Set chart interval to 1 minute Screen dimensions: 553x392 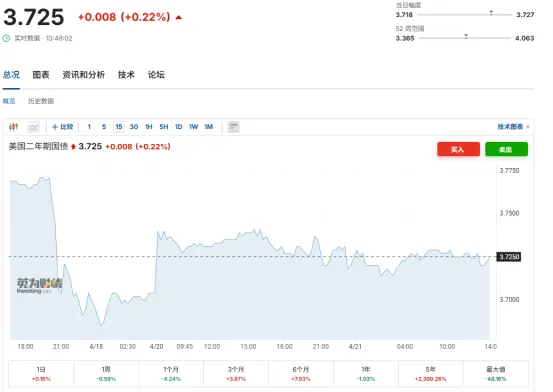89,127
